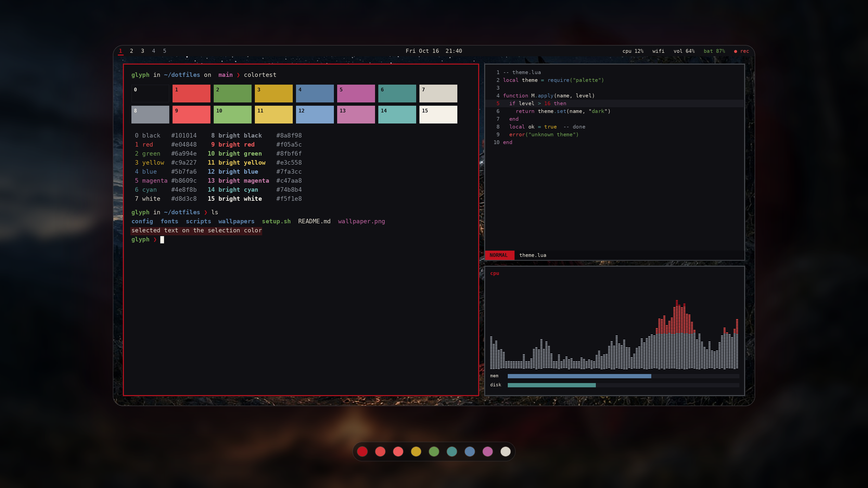The height and width of the screenshot is (488, 868).
Task: Click the 'selected text on the selection color' line
Action: [x=196, y=230]
